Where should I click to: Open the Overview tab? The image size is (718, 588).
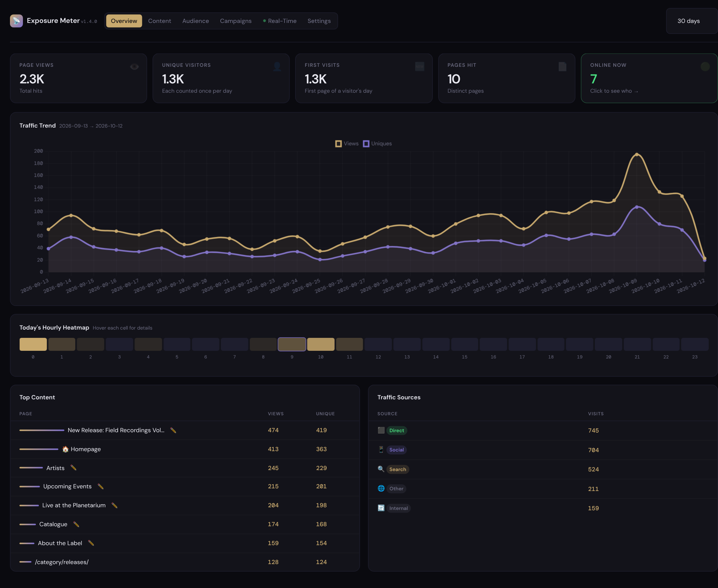point(124,21)
